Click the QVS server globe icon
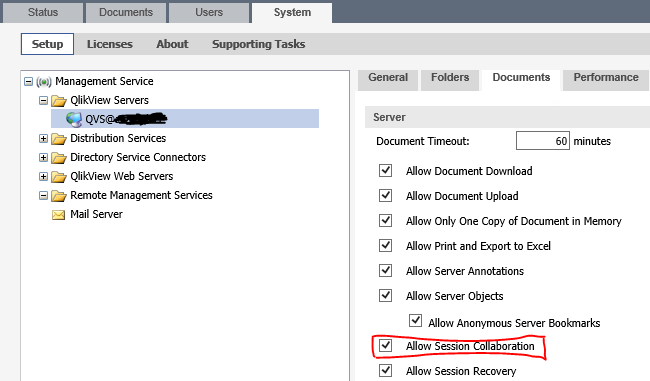 (x=74, y=119)
